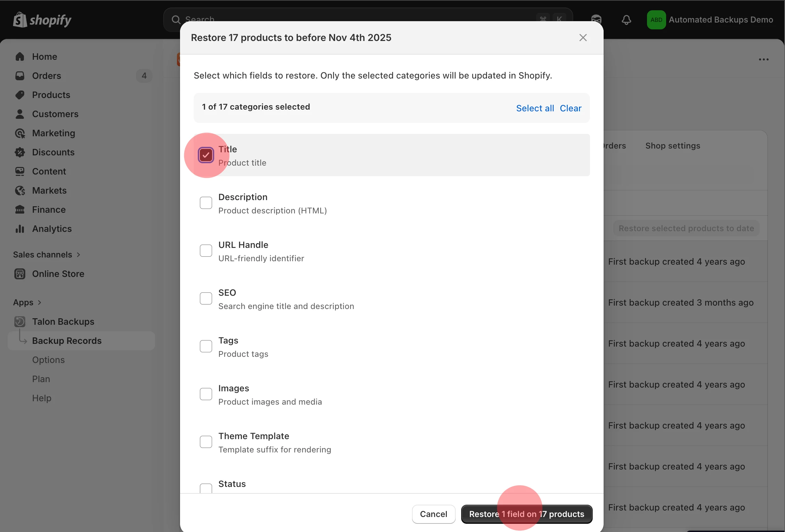Click the notifications bell
785x532 pixels.
click(x=626, y=20)
